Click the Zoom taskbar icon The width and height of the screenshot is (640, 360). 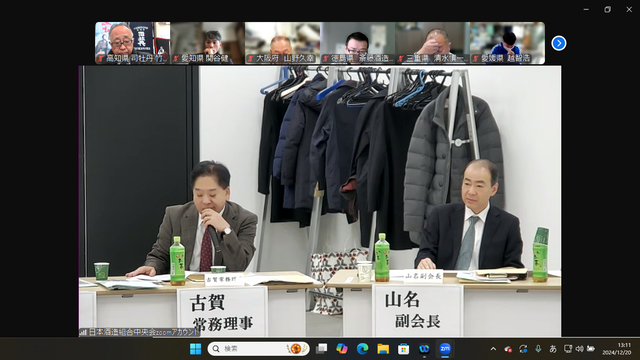(x=444, y=349)
